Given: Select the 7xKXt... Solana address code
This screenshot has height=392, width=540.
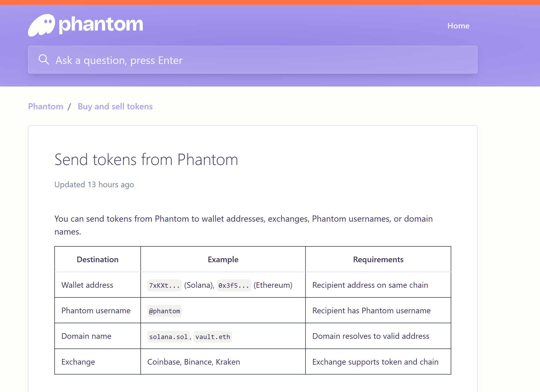Looking at the screenshot, I should click(164, 285).
